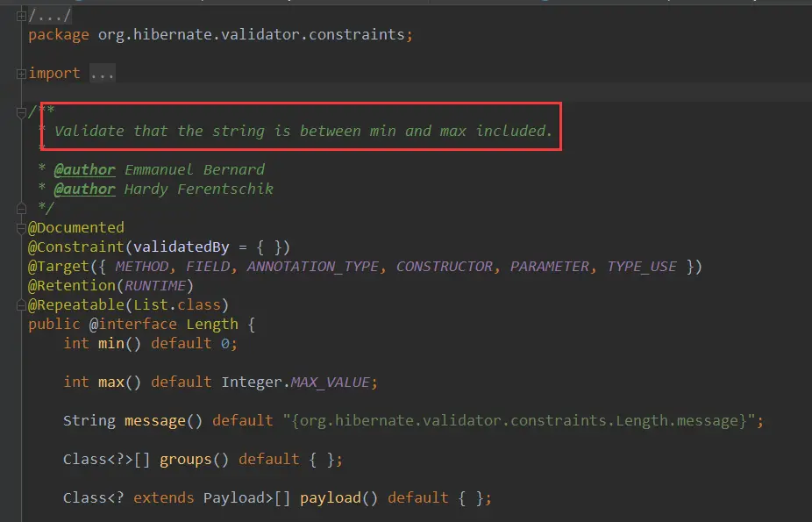Click List in List.class
812x522 pixels.
(151, 304)
